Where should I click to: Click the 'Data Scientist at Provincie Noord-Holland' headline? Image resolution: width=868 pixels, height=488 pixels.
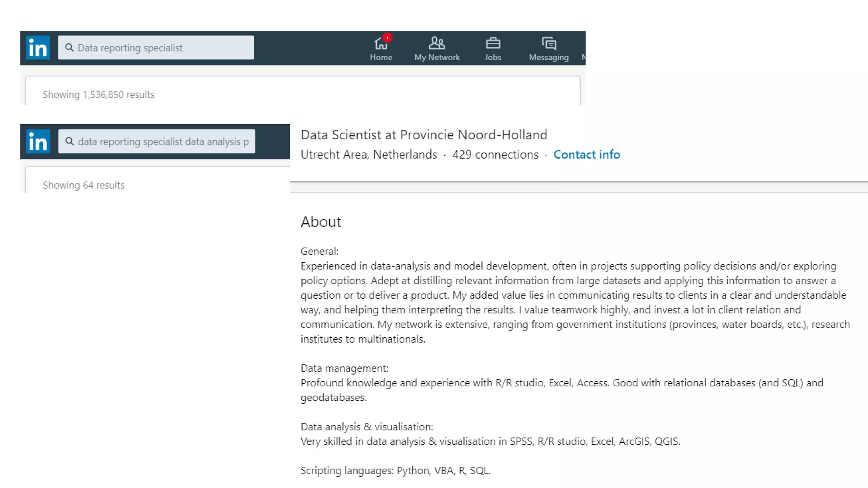pyautogui.click(x=424, y=135)
